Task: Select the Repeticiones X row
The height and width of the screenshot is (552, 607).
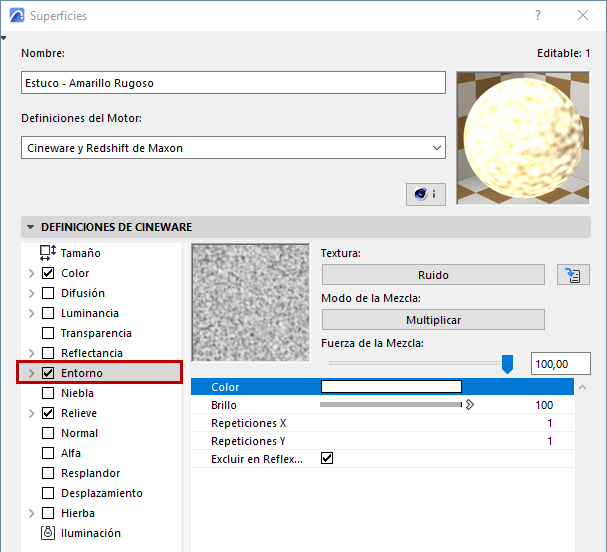Action: click(x=382, y=423)
